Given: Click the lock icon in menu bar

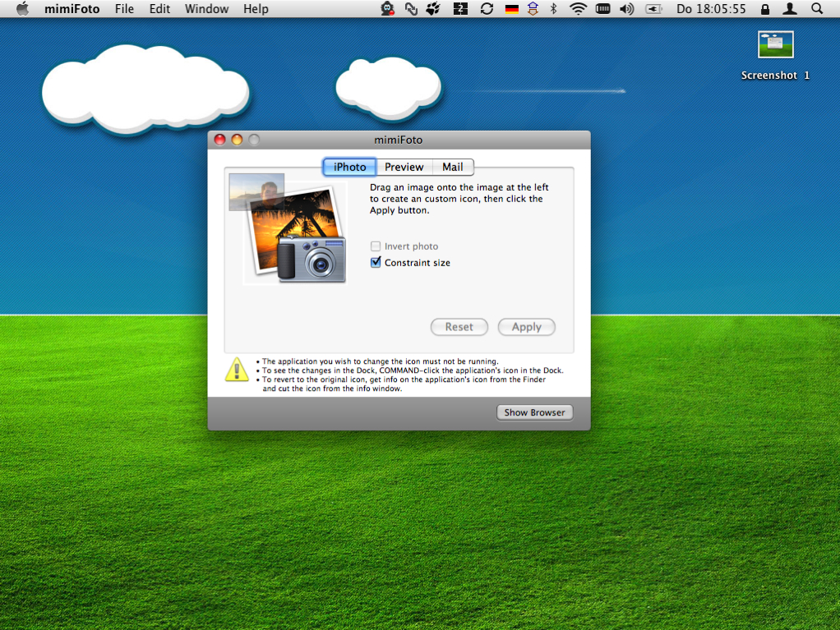Looking at the screenshot, I should pyautogui.click(x=765, y=8).
